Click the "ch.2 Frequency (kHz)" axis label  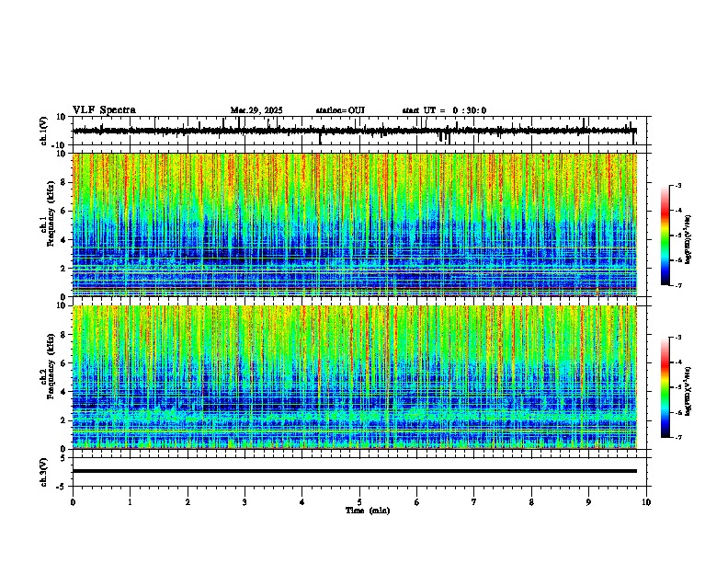[x=48, y=365]
